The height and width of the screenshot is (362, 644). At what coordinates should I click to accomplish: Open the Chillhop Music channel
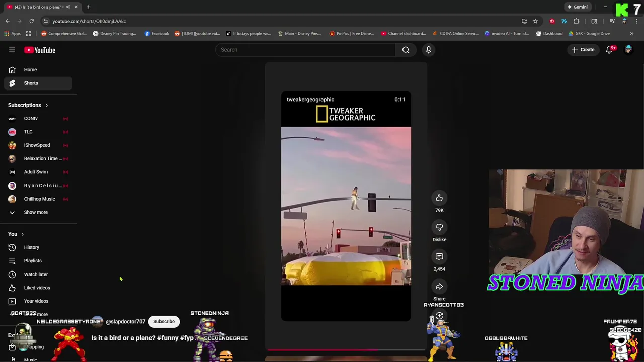39,199
